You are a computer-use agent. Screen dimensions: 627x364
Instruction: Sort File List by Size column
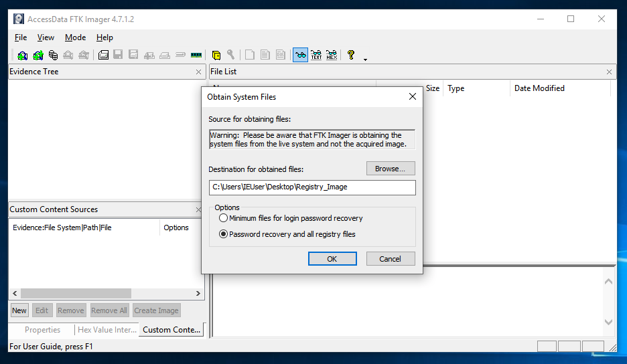click(432, 88)
